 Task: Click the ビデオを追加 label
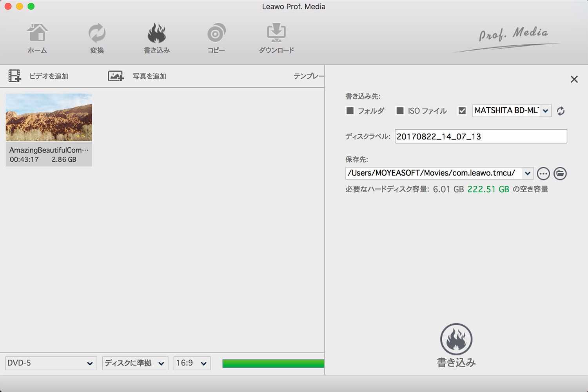click(49, 76)
